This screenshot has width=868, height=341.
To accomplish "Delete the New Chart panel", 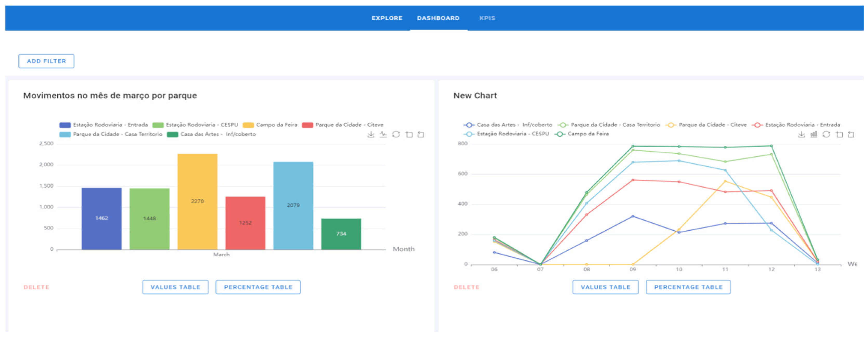I will (466, 287).
